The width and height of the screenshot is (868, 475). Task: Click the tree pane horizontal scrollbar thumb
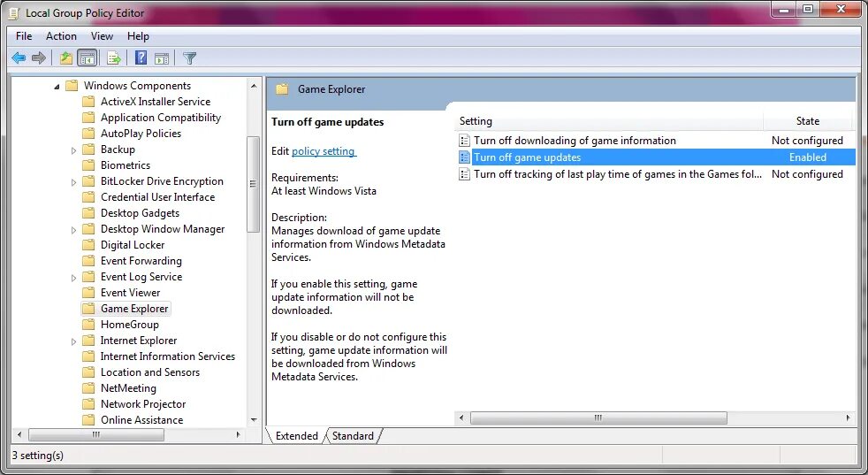click(96, 435)
